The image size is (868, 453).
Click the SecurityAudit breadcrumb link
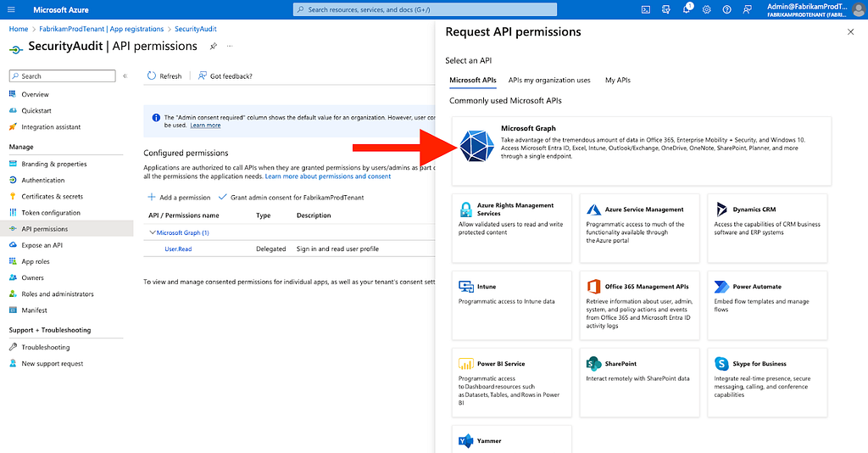pyautogui.click(x=196, y=29)
